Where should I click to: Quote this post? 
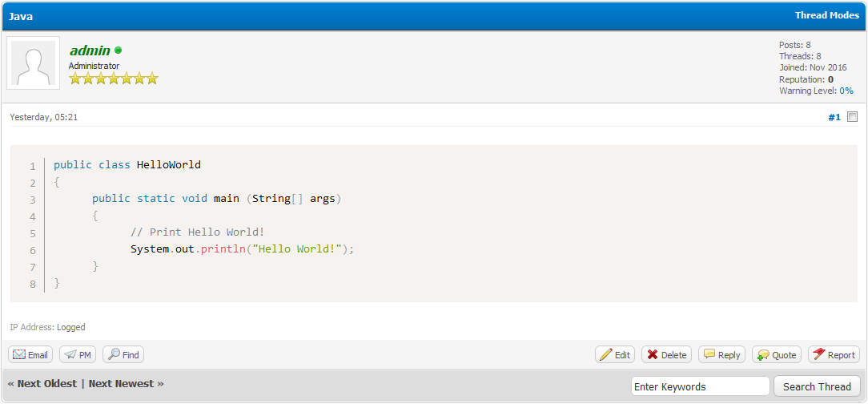(x=776, y=354)
